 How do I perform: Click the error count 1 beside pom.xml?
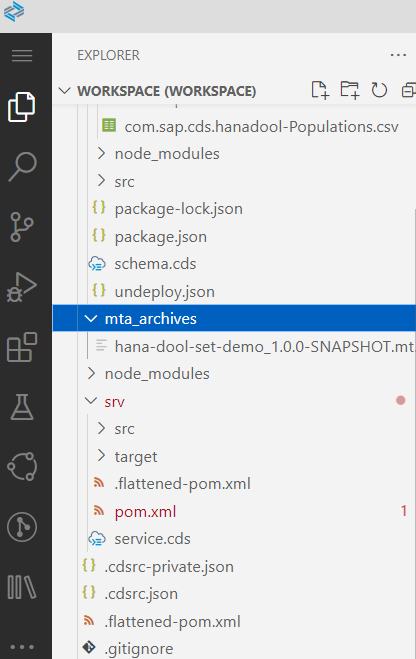point(403,511)
